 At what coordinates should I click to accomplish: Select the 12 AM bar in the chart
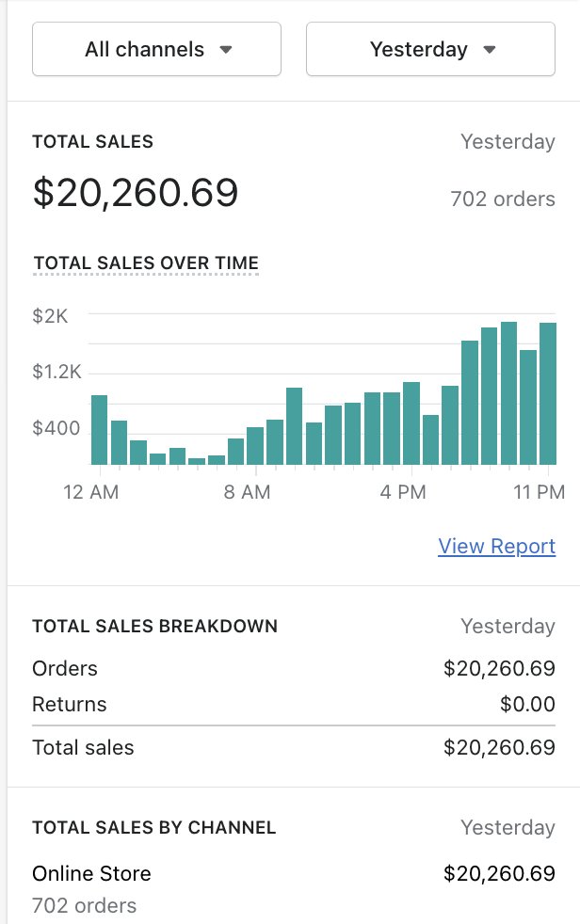click(x=99, y=430)
